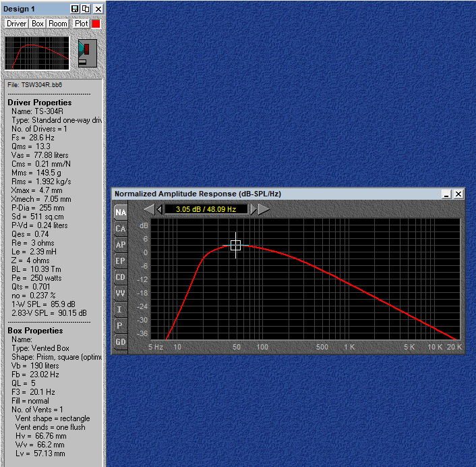Click the 'QL = 5' value

[24, 383]
